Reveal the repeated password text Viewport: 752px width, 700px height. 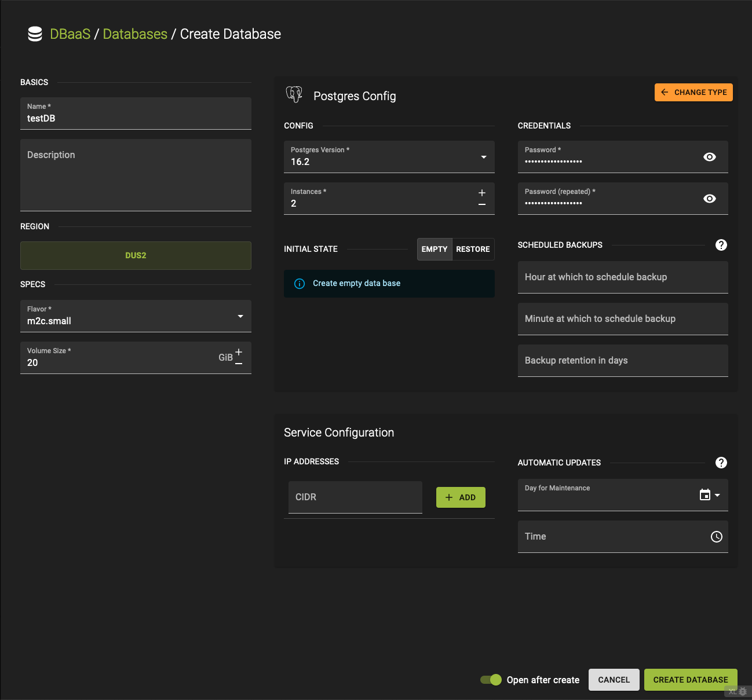pos(709,199)
